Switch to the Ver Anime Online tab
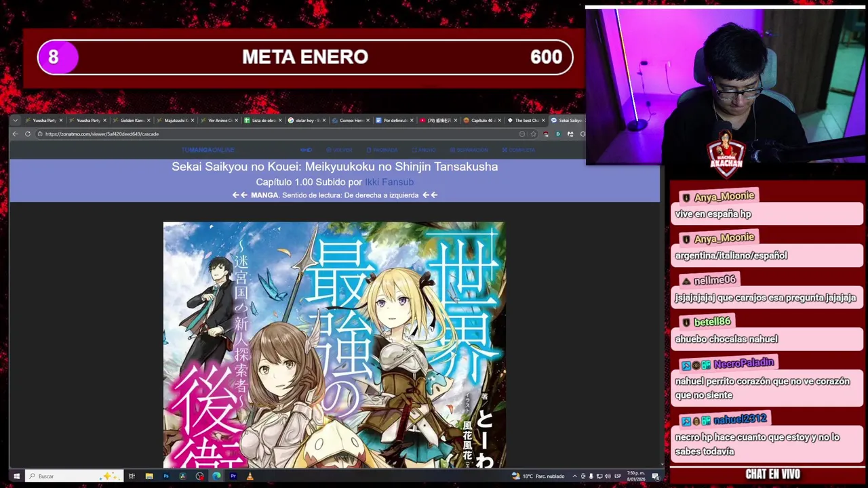The image size is (868, 488). coord(218,121)
